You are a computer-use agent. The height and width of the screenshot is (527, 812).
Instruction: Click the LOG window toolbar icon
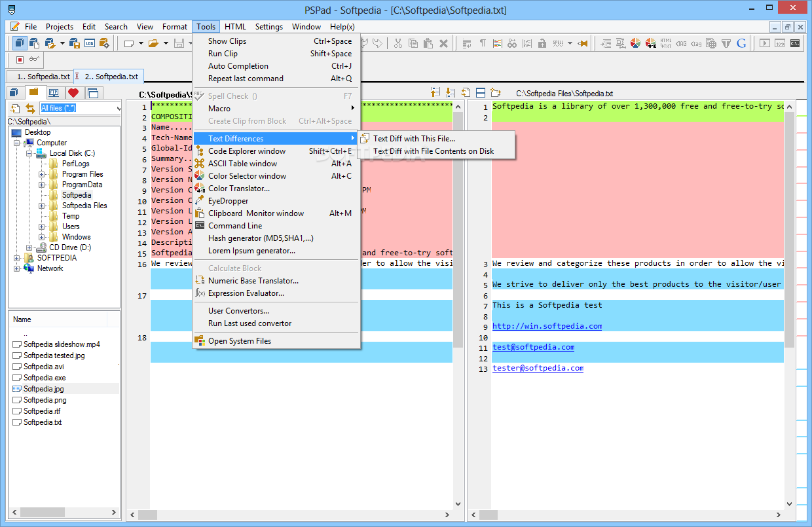coord(90,43)
